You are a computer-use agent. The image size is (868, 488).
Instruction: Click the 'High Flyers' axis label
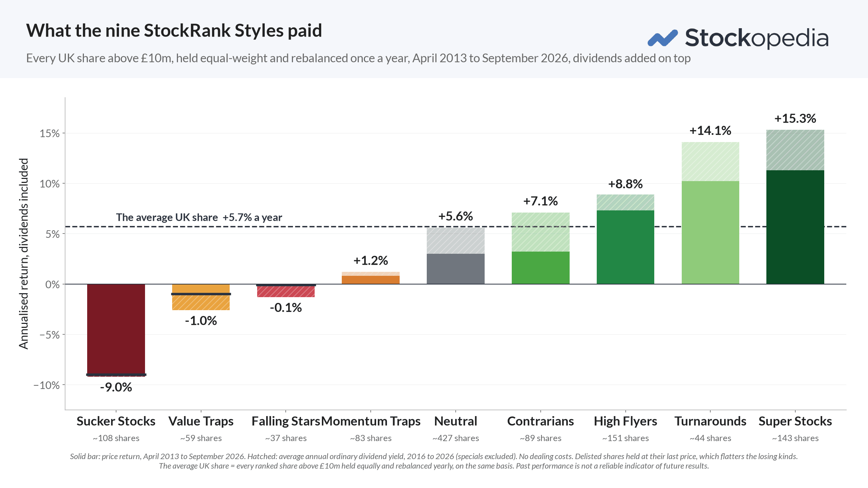point(625,421)
